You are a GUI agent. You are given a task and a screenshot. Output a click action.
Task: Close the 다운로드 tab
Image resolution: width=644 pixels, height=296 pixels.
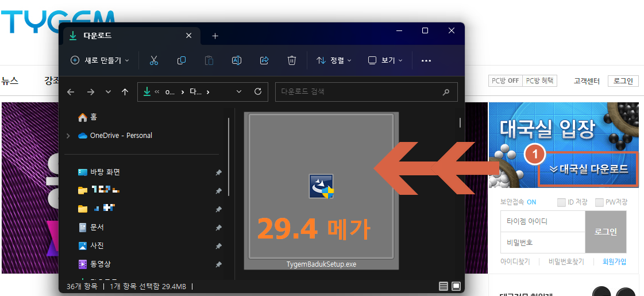click(x=189, y=36)
